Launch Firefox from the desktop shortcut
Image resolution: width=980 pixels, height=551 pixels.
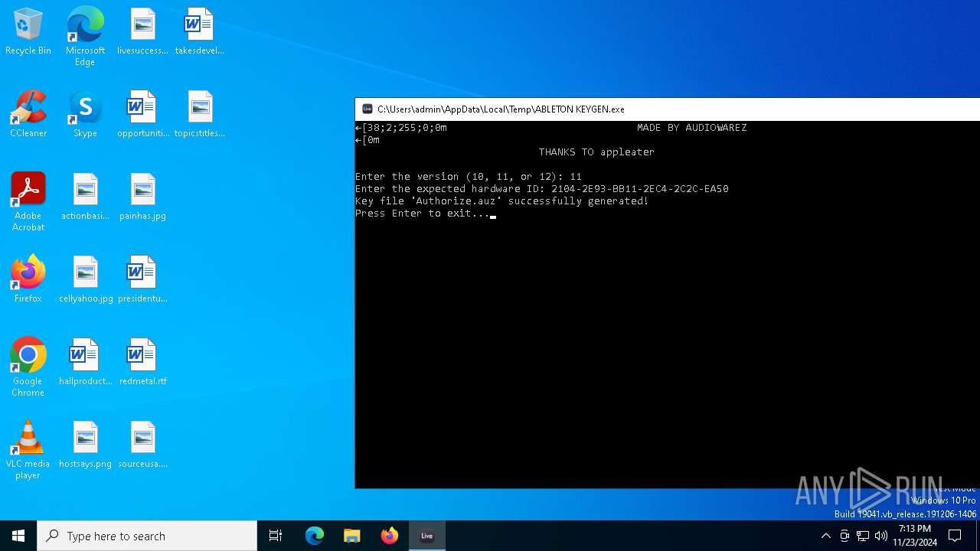[28, 280]
